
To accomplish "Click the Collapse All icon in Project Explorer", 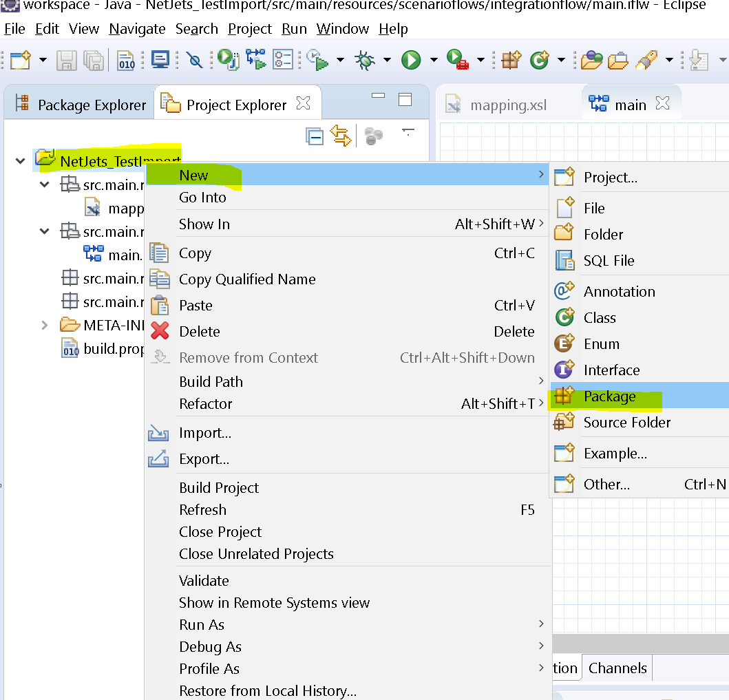I will click(x=315, y=137).
